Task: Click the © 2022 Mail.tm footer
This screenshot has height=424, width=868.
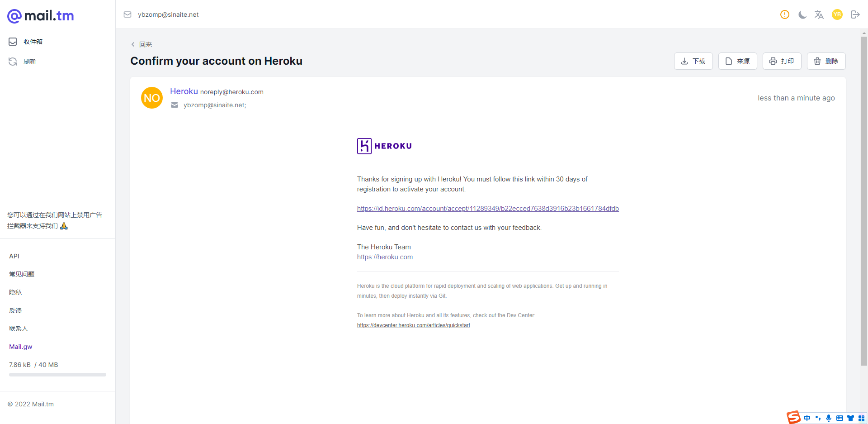Action: click(x=31, y=404)
